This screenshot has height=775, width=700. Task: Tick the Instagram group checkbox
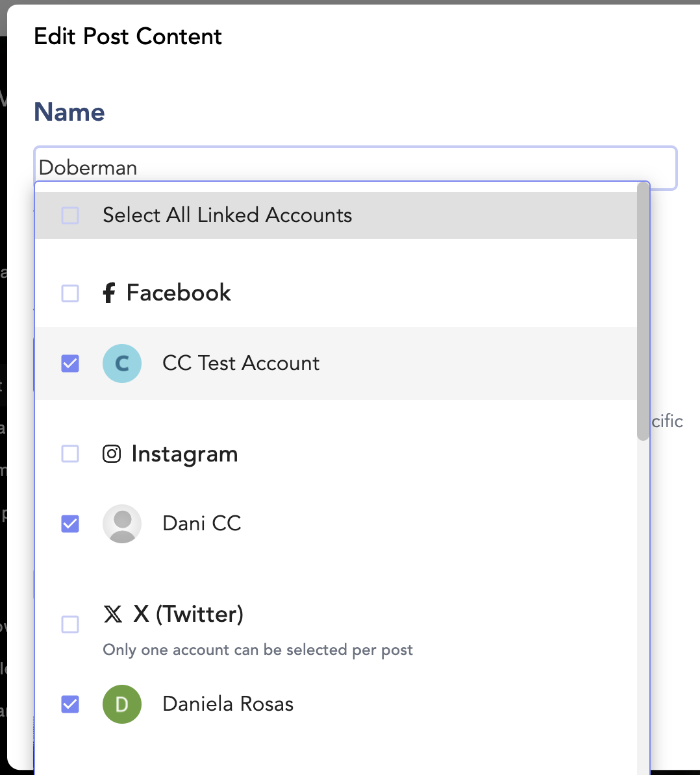coord(70,453)
